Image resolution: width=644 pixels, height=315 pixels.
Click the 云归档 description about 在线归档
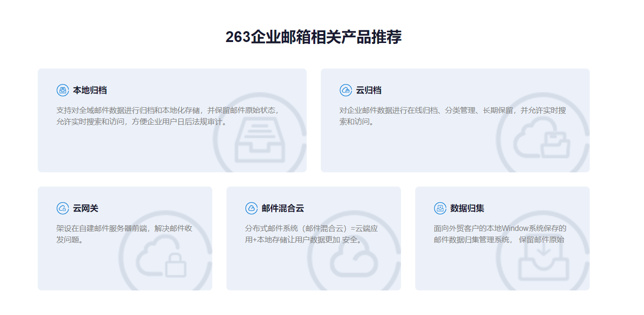[452, 116]
